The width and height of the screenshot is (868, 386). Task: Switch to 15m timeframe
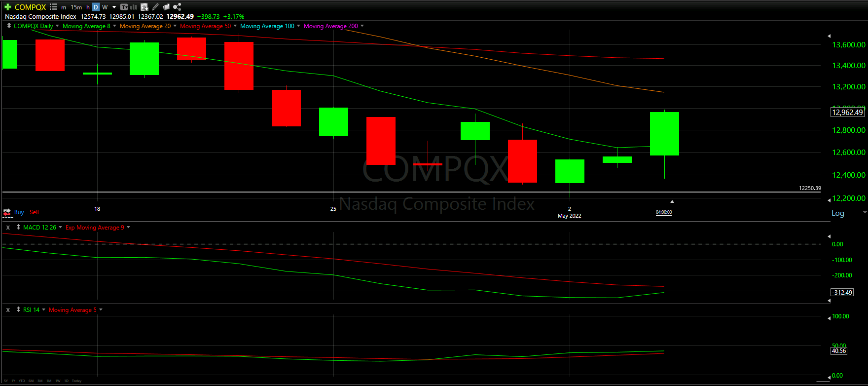pos(76,7)
